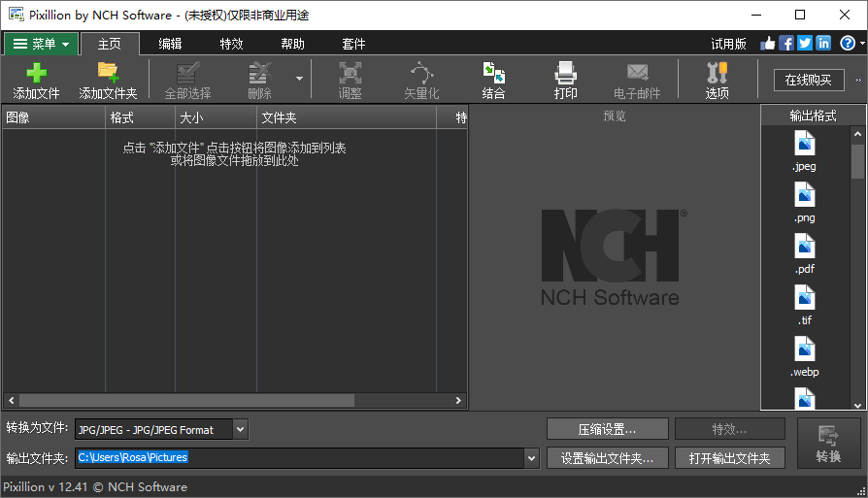
Task: Click the Add Files (添加文件) icon
Action: (x=36, y=74)
